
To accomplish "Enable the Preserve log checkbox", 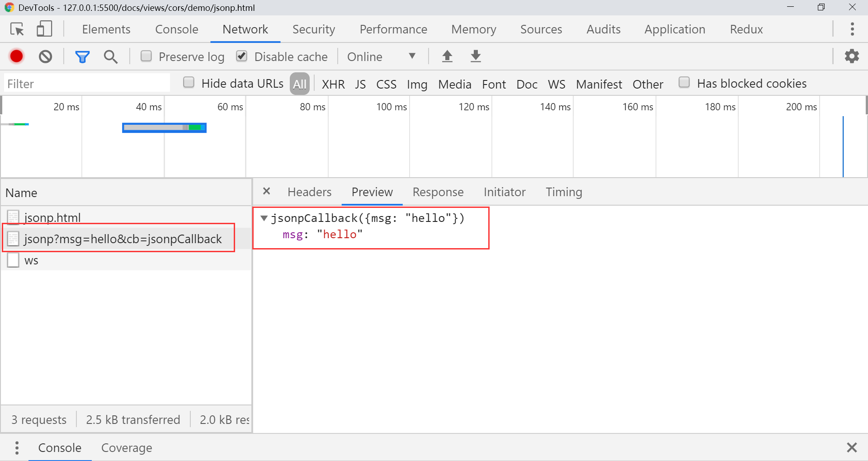I will click(x=146, y=56).
